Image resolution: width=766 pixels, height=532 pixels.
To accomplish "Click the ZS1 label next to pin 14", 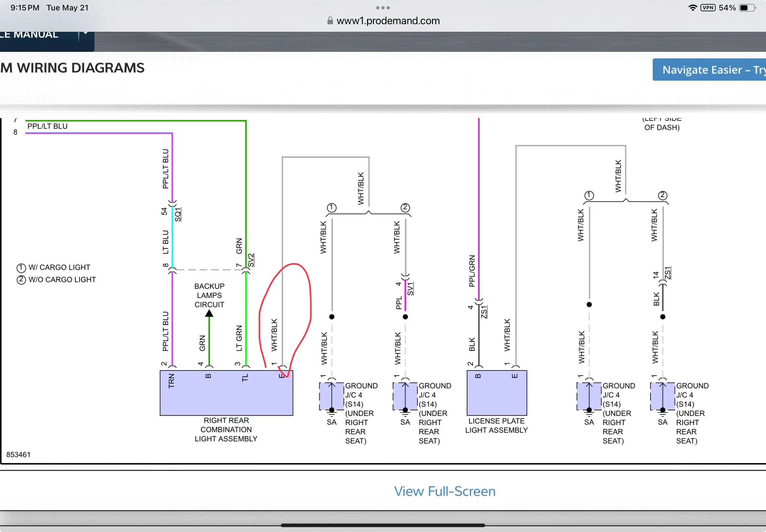I will (x=667, y=273).
